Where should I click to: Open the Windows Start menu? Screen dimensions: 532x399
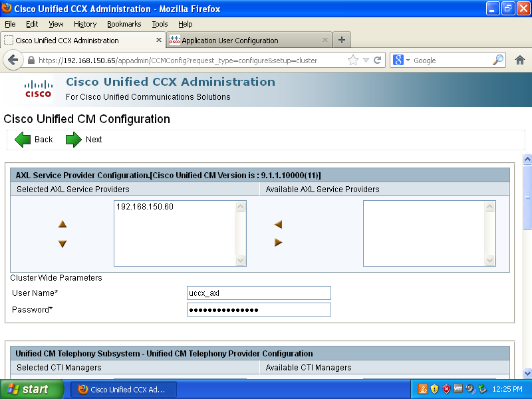coord(31,389)
